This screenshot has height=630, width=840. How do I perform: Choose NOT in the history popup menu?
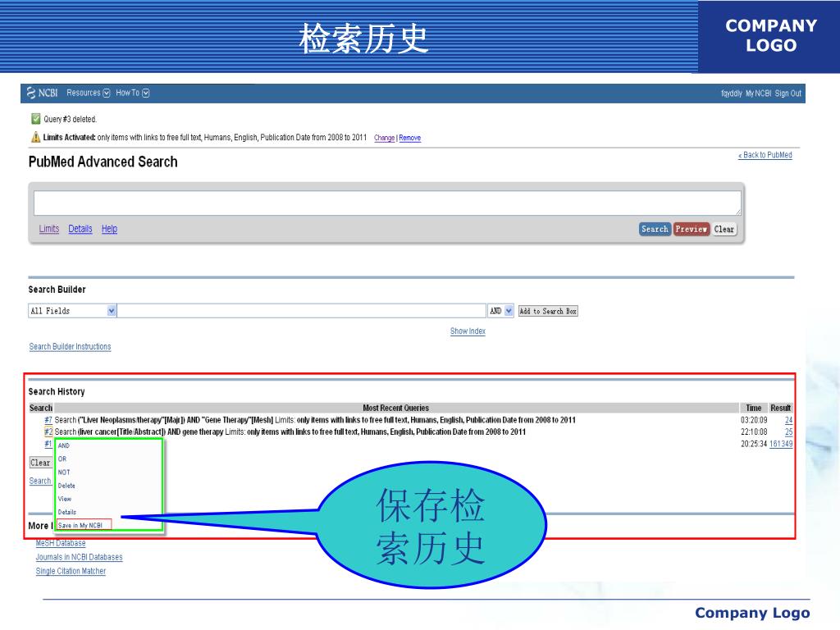64,472
